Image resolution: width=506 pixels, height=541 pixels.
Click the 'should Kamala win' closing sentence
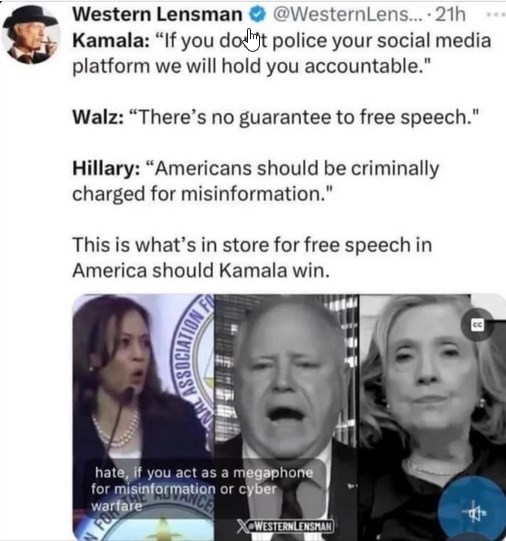(x=252, y=257)
